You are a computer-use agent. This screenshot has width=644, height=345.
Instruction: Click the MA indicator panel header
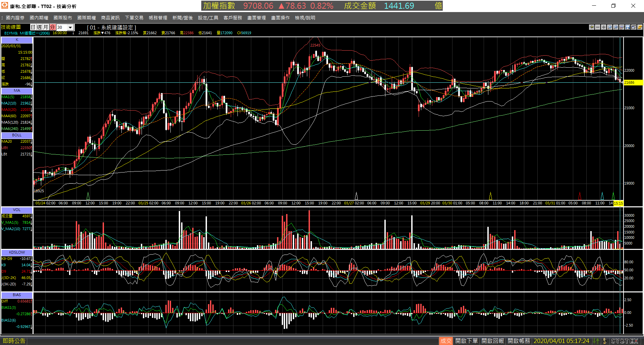[x=17, y=90]
